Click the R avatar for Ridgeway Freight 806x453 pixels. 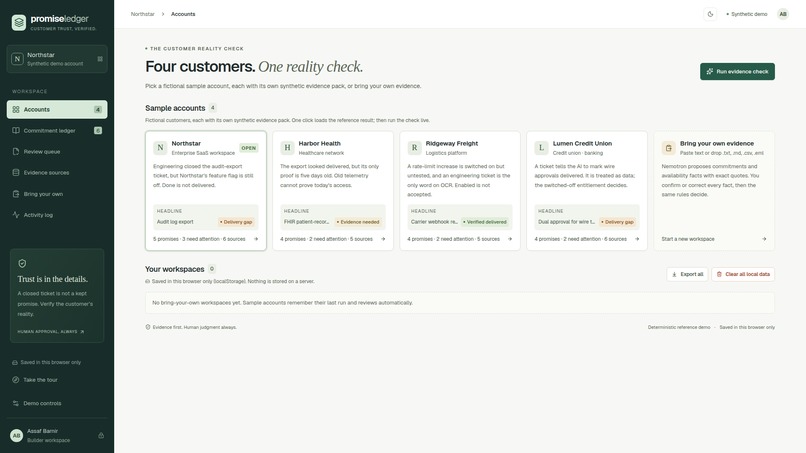click(414, 148)
